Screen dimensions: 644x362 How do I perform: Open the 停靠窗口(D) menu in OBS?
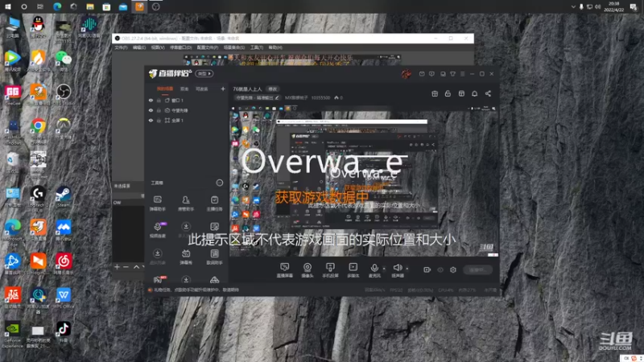coord(180,47)
